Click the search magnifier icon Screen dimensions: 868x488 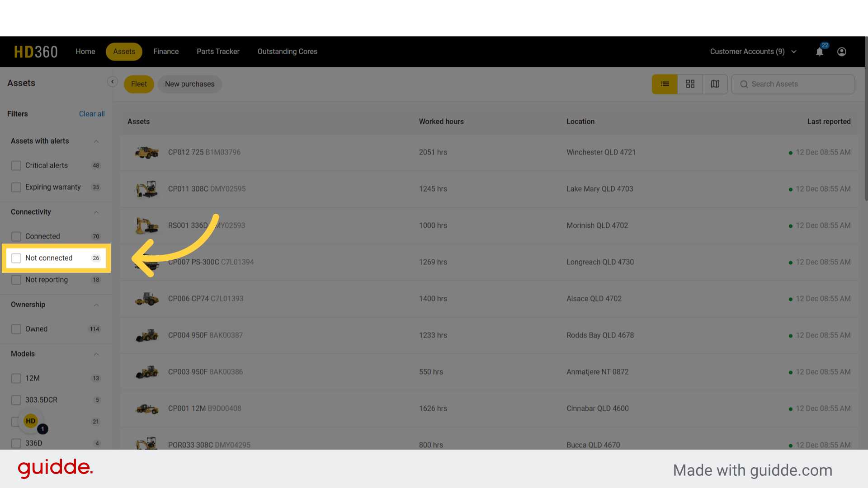(744, 84)
